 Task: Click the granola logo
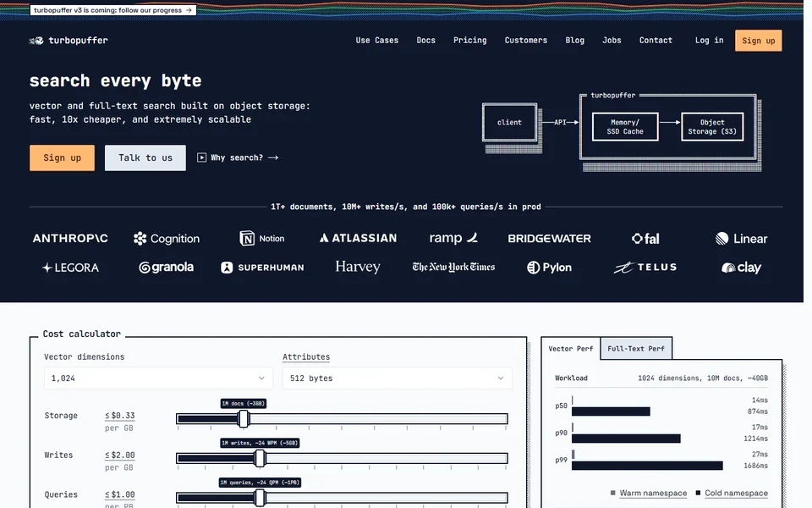tap(167, 268)
